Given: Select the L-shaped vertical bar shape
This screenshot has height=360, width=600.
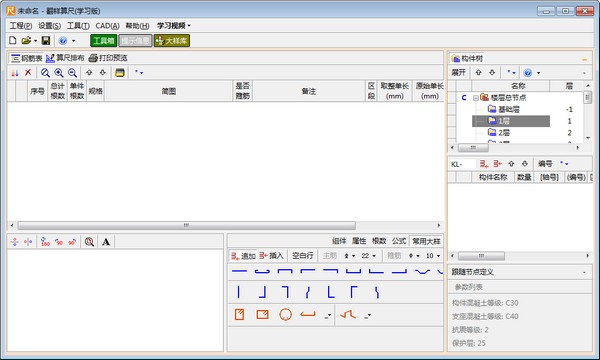Looking at the screenshot, I should point(331,292).
